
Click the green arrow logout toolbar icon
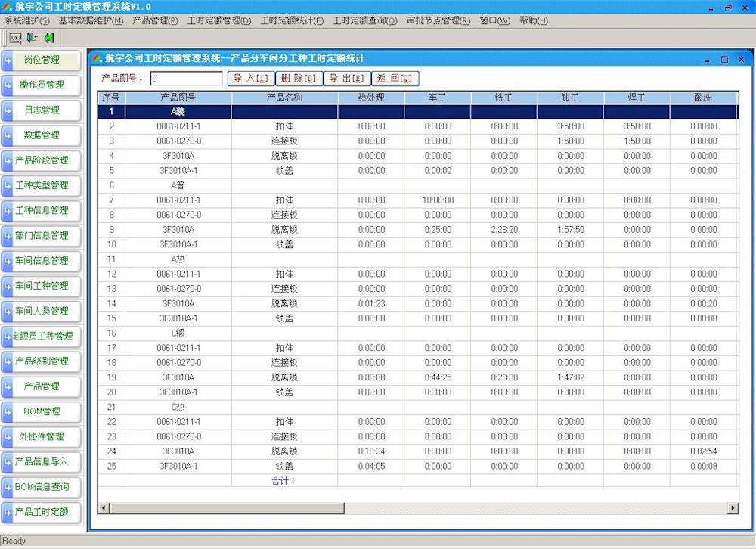[x=49, y=38]
